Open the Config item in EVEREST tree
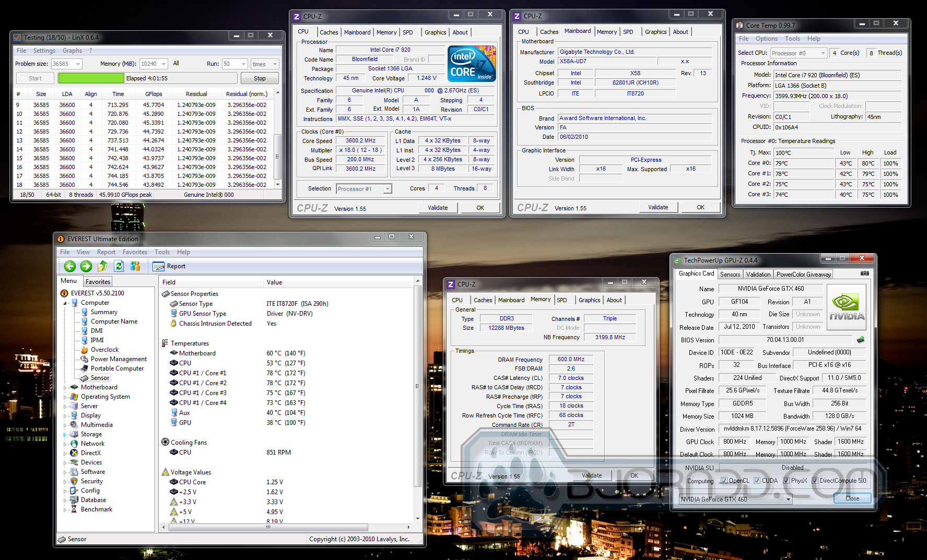 tap(85, 491)
